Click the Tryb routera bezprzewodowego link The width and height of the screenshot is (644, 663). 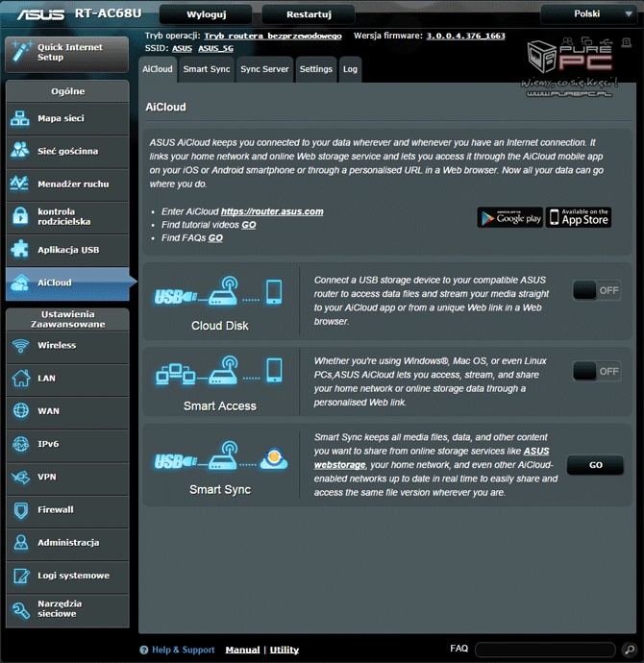click(x=273, y=36)
